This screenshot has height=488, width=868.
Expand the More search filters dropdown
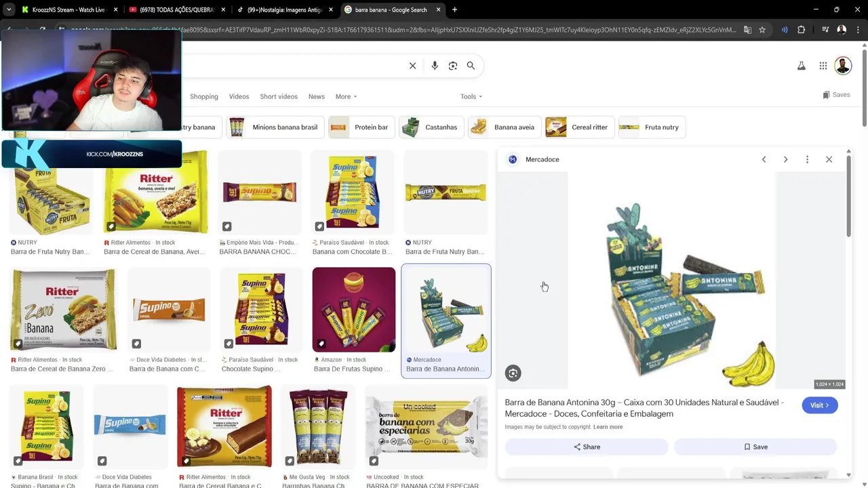346,96
